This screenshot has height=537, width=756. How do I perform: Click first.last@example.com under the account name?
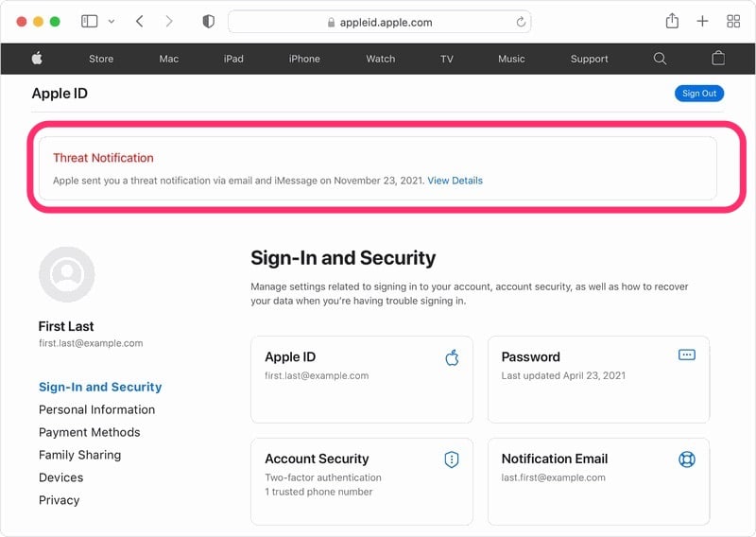point(91,343)
